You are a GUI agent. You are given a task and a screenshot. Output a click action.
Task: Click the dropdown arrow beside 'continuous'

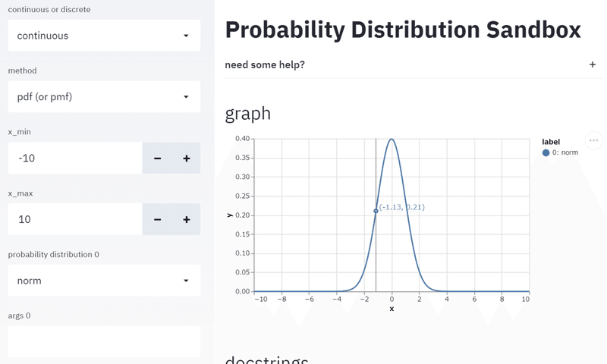coord(186,36)
